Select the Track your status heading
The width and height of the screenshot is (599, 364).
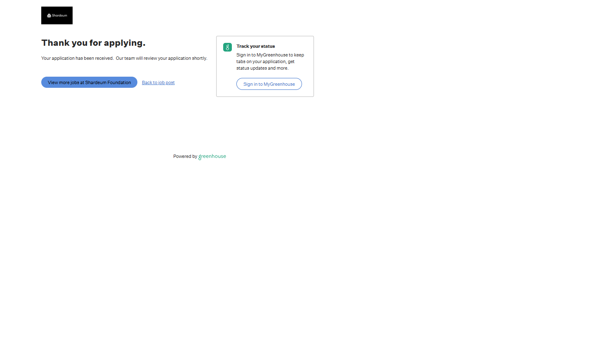255,47
